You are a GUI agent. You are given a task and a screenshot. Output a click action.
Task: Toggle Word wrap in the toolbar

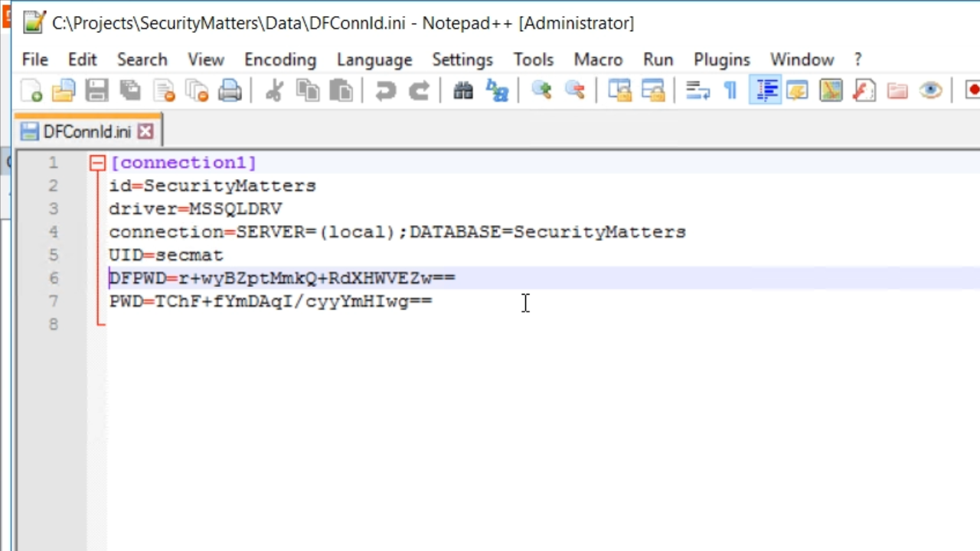(x=697, y=91)
